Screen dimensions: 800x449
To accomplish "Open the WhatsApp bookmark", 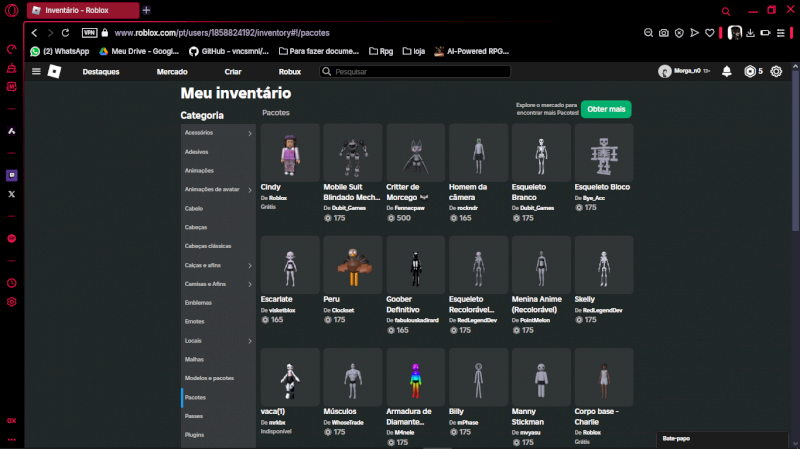I will 60,51.
